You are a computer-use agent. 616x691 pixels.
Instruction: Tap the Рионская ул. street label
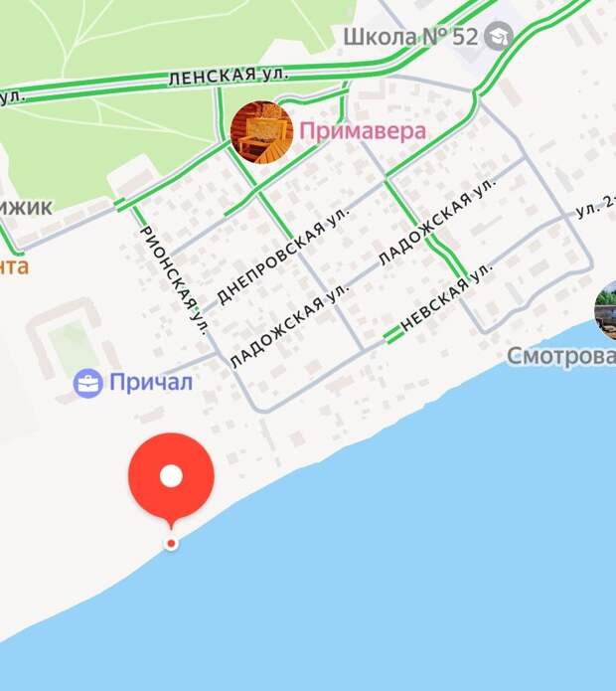pos(174,280)
